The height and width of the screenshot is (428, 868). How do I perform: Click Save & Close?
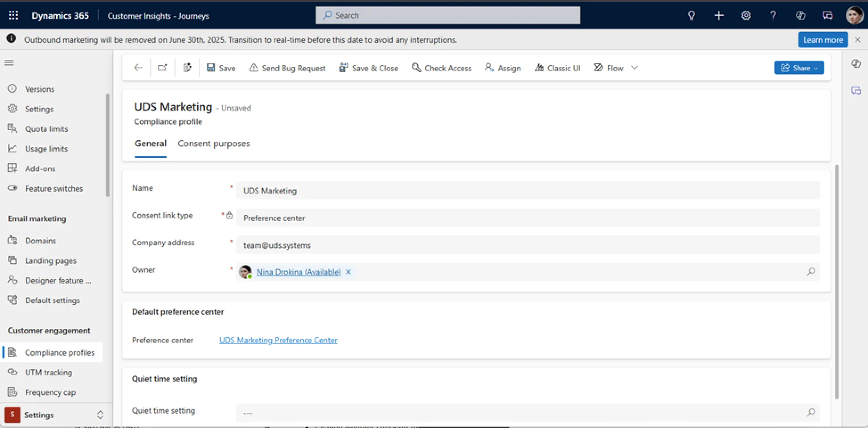368,68
